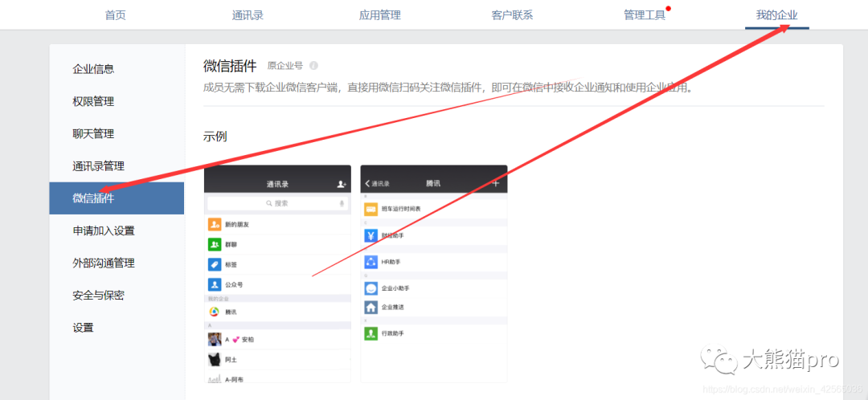Click the add-contact icon in the 通讯录 header
Image resolution: width=868 pixels, height=400 pixels.
coord(342,184)
